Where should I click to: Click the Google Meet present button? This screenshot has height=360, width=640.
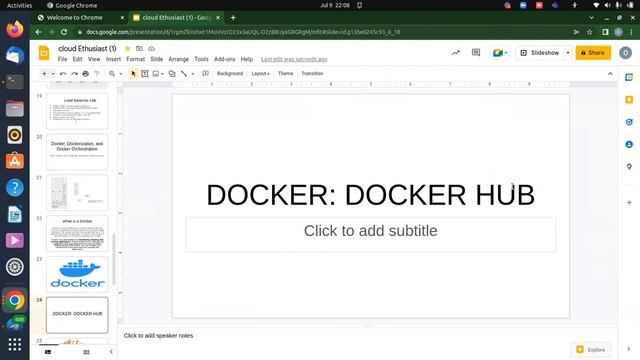[x=499, y=53]
